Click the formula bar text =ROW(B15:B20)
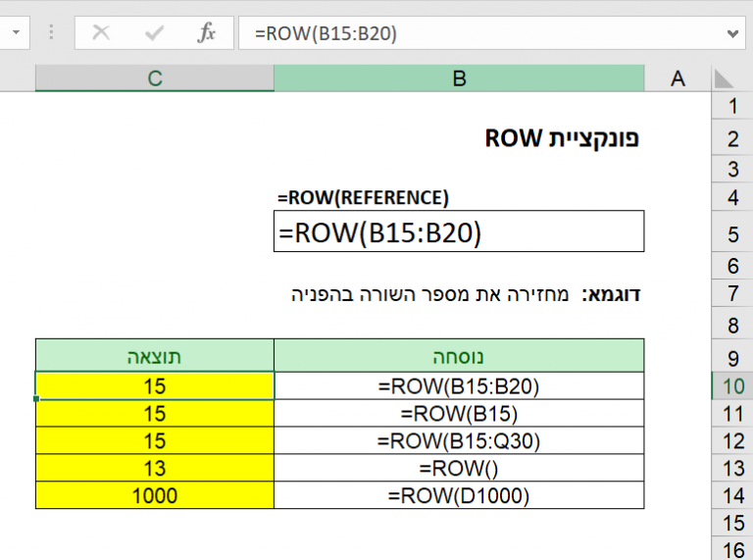Screen dimensions: 753x560 coord(326,33)
